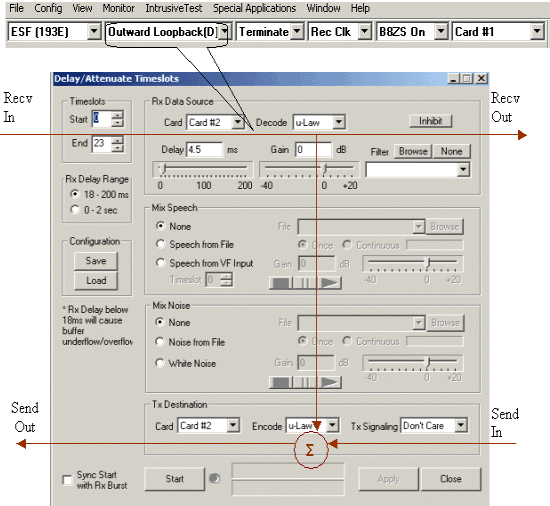Open the Special Applications menu
550x506 pixels.
pyautogui.click(x=255, y=8)
